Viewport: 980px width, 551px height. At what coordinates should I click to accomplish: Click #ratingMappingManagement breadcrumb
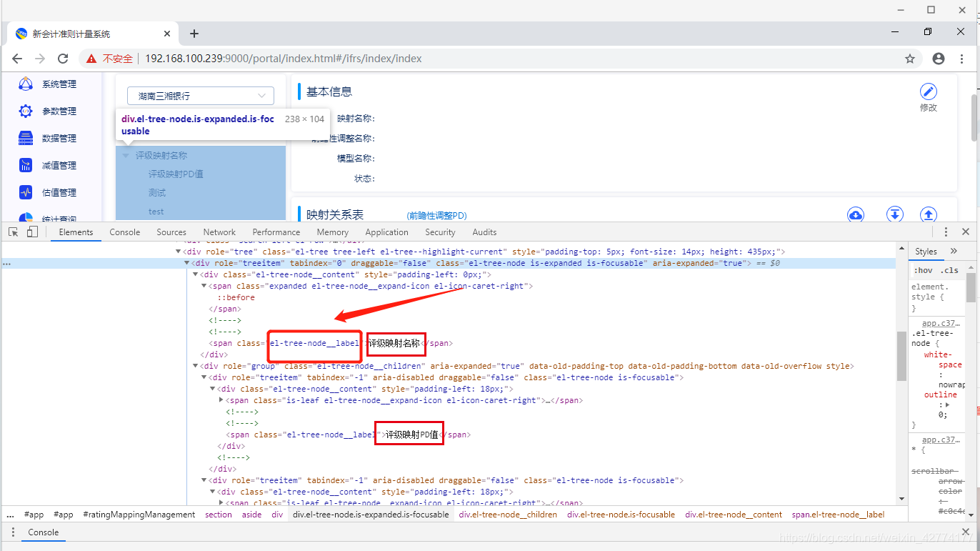(x=139, y=515)
